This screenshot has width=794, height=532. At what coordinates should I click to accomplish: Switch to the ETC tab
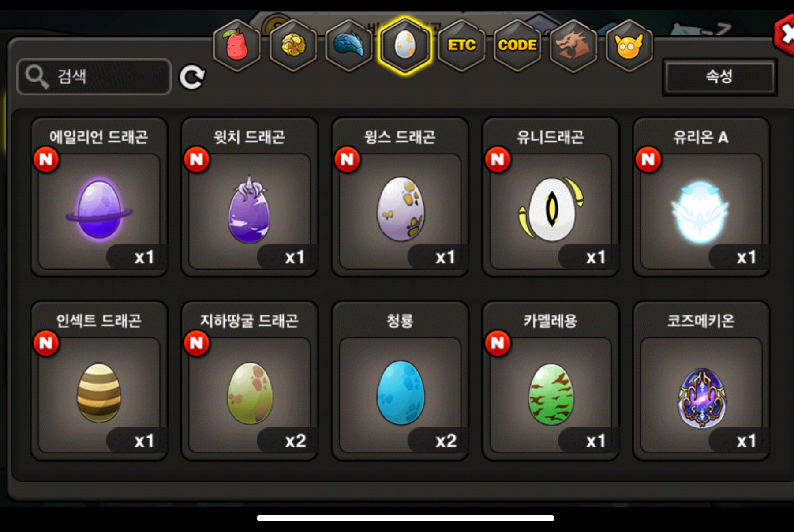(461, 45)
